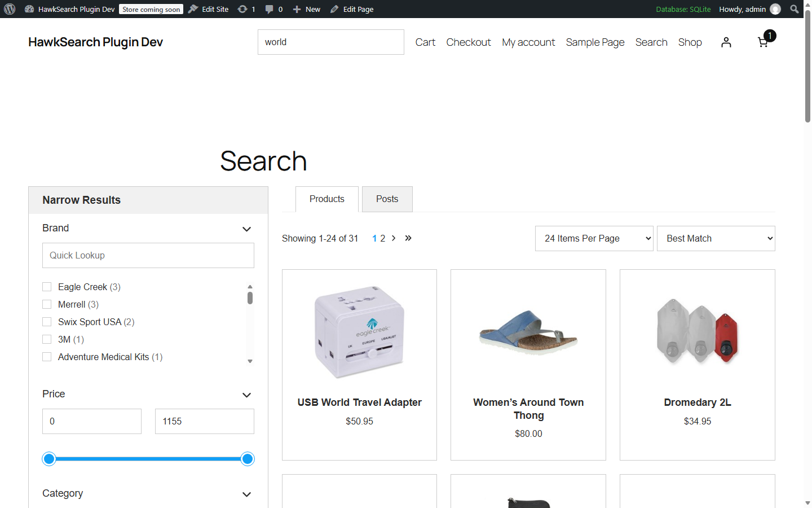
Task: Click the Women's Around Town Thong sandal image
Action: [528, 332]
